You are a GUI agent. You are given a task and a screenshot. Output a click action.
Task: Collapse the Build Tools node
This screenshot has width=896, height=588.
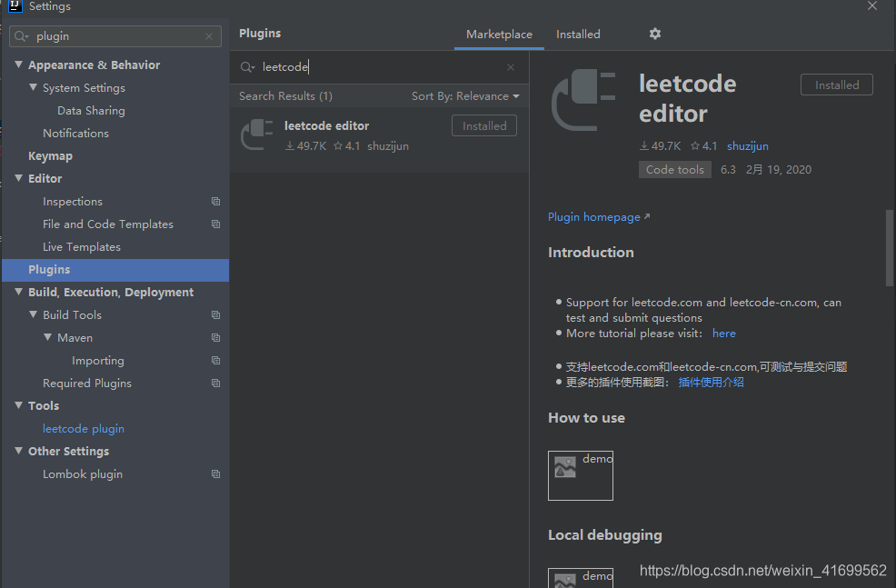pyautogui.click(x=33, y=314)
